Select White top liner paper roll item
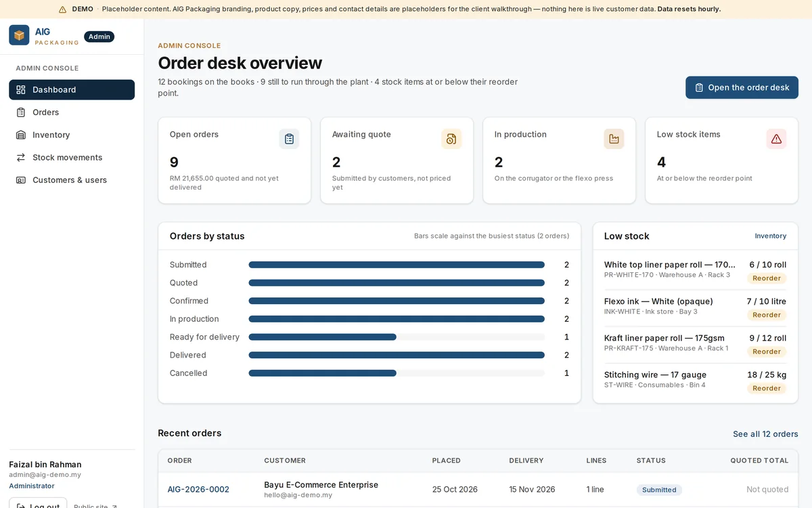The image size is (812, 508). tap(695, 272)
